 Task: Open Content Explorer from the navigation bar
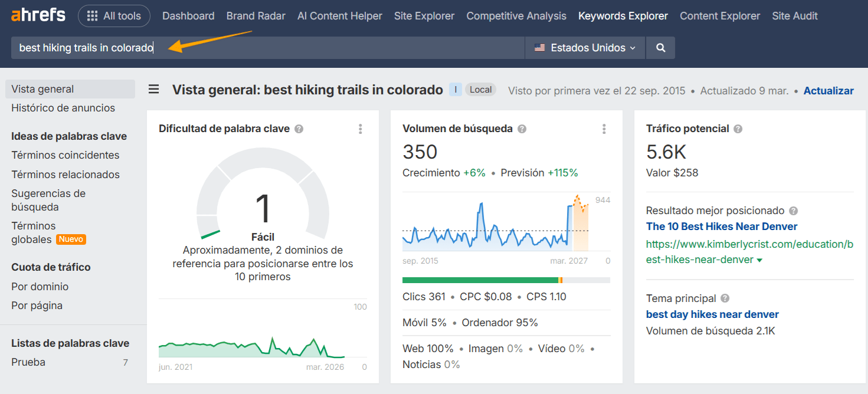click(720, 16)
